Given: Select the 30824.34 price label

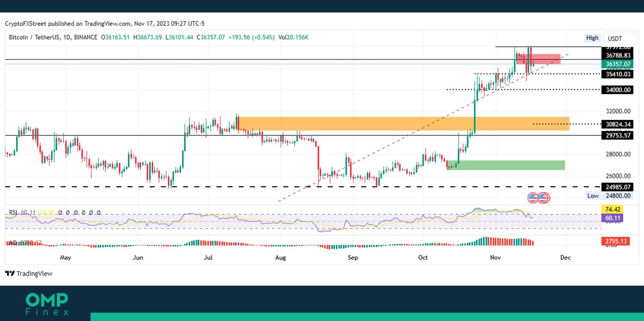Looking at the screenshot, I should 618,124.
